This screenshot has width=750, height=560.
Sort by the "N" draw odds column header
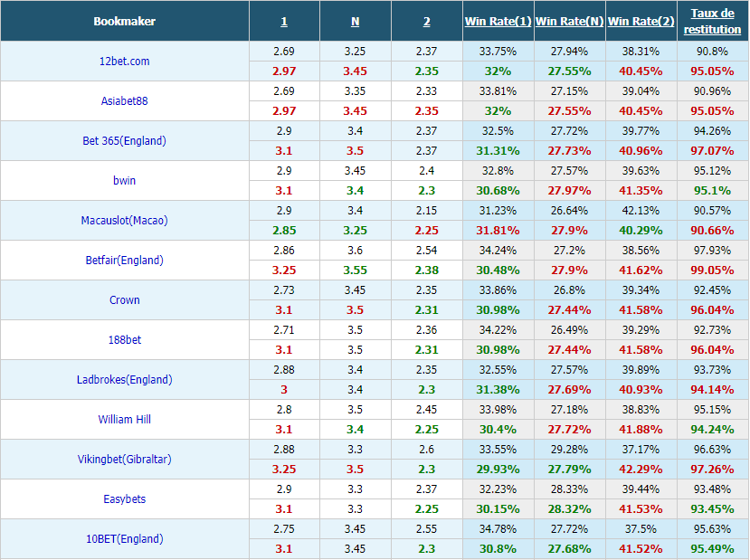355,22
